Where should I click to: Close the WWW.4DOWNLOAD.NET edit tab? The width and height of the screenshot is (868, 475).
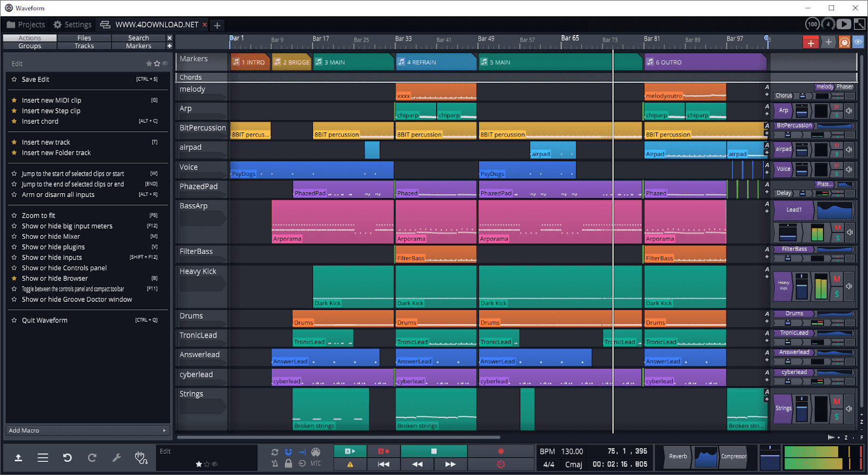(x=205, y=24)
